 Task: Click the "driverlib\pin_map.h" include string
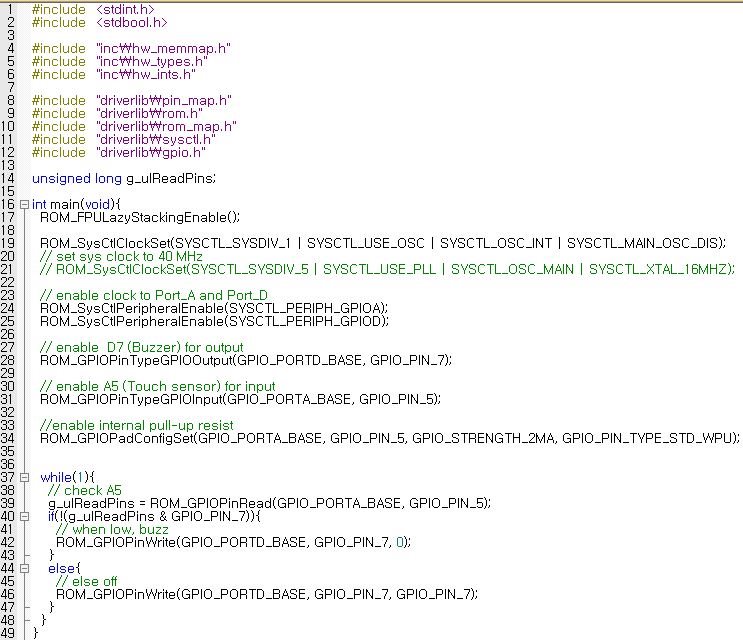(x=164, y=101)
